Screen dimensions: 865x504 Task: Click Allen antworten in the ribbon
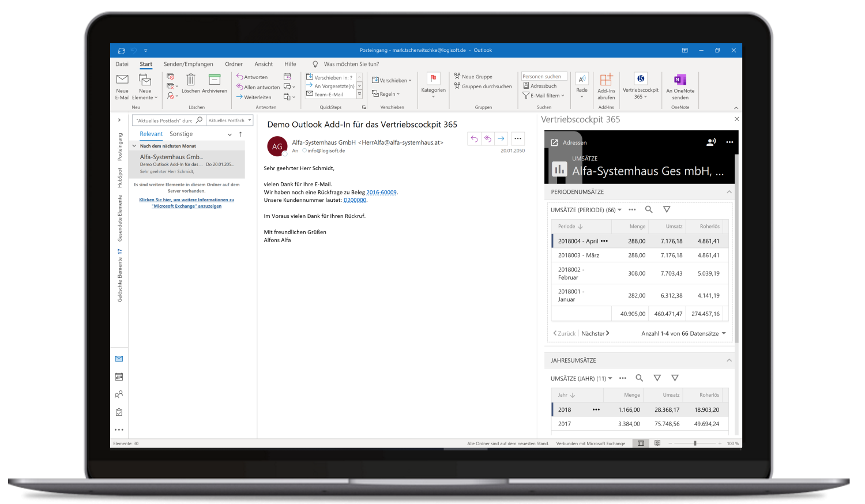click(258, 87)
